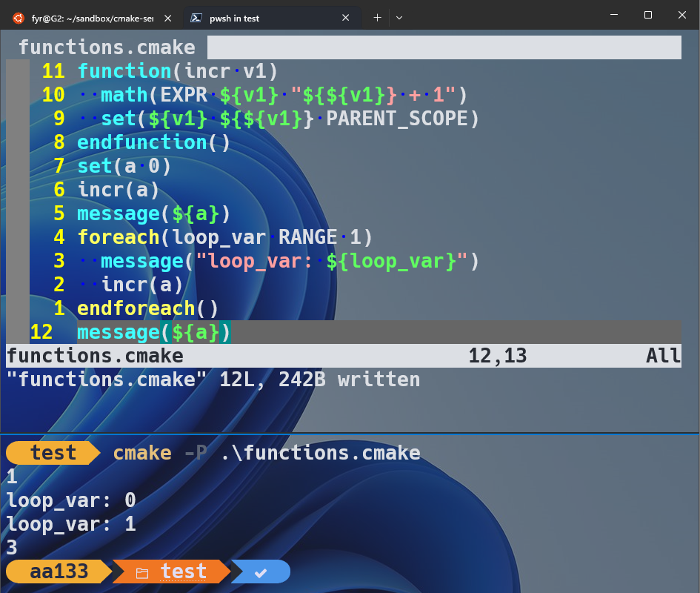This screenshot has height=593, width=700.
Task: Click the functions.cmake vim tab label
Action: pyautogui.click(x=107, y=47)
